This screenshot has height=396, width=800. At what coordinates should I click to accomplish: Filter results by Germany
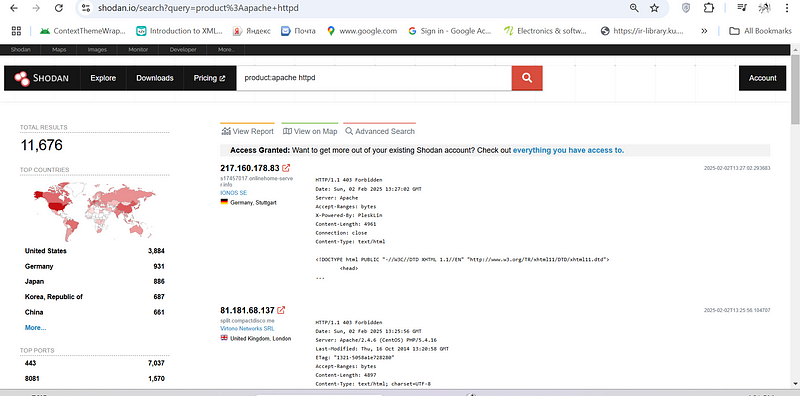(x=94, y=266)
